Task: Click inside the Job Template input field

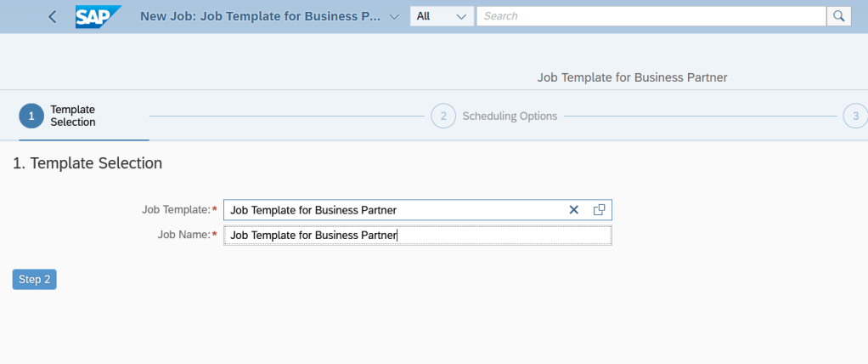Action: [391, 210]
